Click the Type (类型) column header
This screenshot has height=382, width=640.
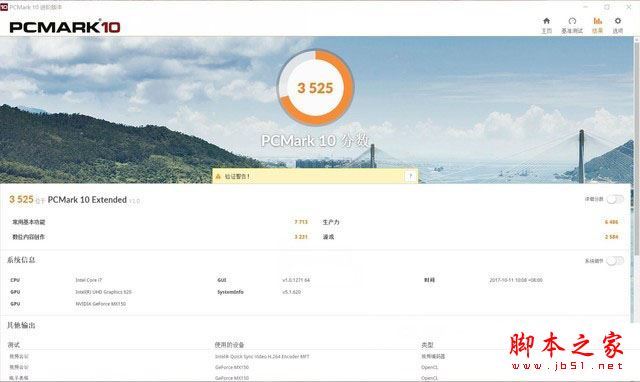427,345
